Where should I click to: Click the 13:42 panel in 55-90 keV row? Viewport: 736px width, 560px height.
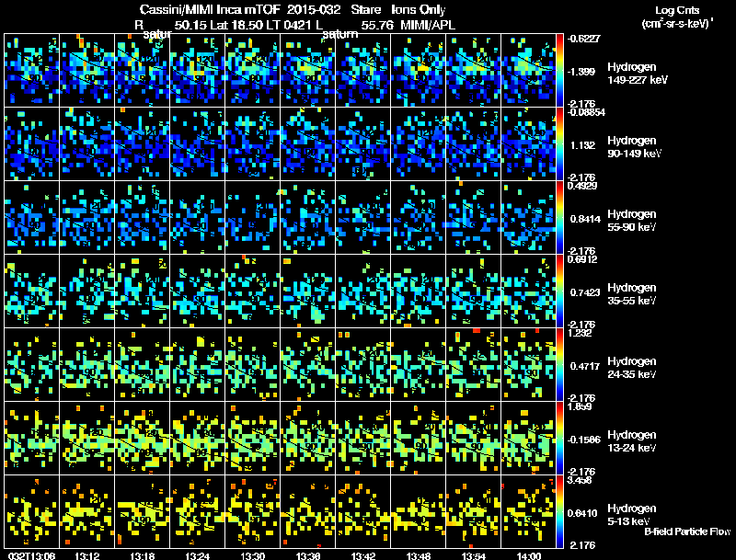pos(362,218)
